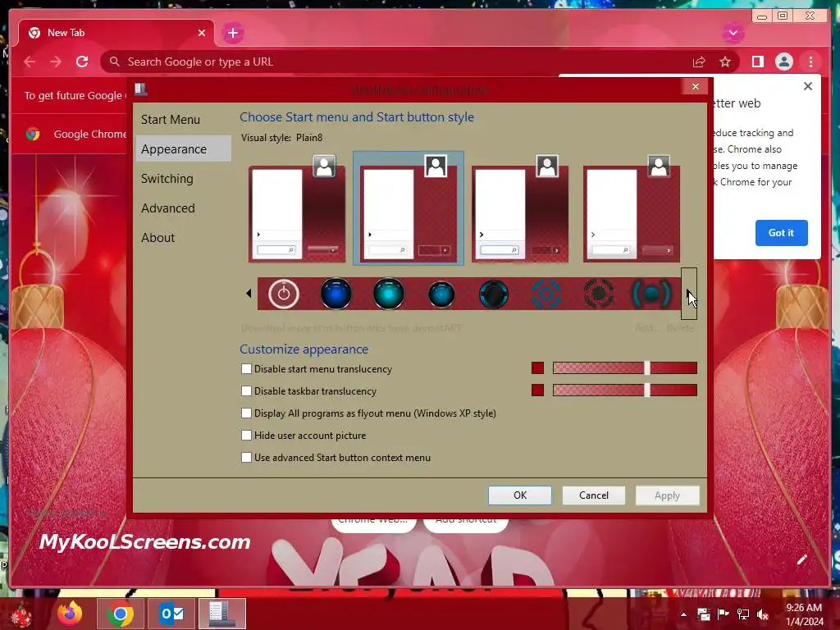840x630 pixels.
Task: Open the taskbar clock showing 9:26 AM
Action: pos(804,614)
